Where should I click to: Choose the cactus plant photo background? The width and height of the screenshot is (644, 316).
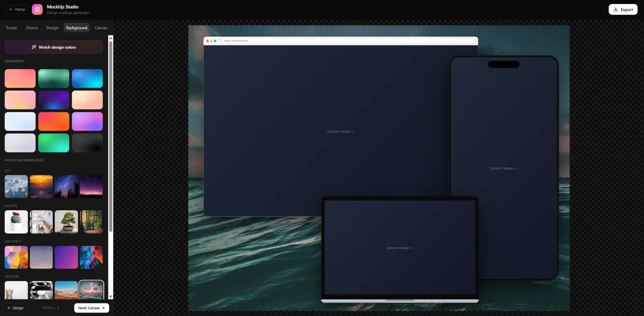pyautogui.click(x=16, y=222)
